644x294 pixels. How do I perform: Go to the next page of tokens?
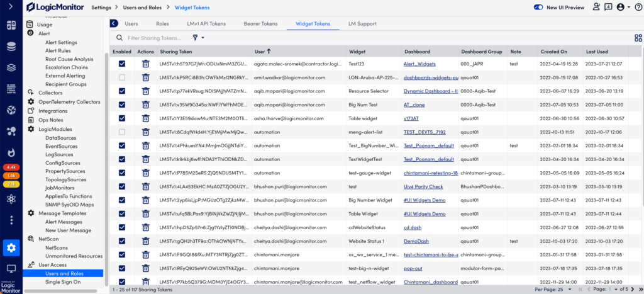(631, 290)
